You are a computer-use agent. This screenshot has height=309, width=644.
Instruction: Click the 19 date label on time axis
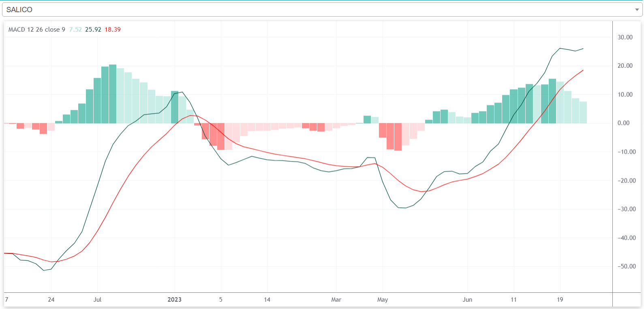coord(560,300)
